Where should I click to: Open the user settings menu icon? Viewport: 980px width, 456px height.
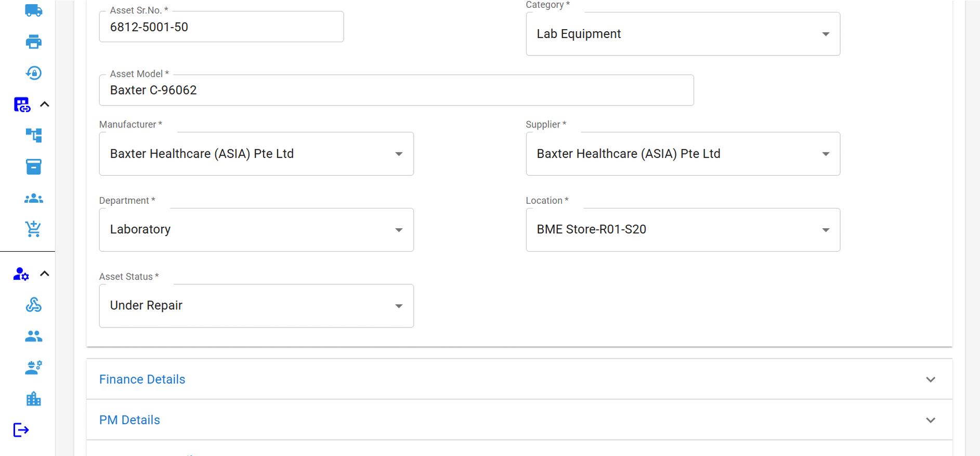pyautogui.click(x=21, y=274)
